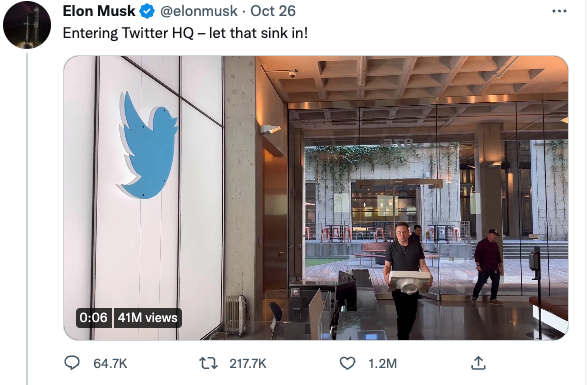Open the Oct 26 tweet timestamp
Image resolution: width=587 pixels, height=385 pixels.
pos(273,11)
